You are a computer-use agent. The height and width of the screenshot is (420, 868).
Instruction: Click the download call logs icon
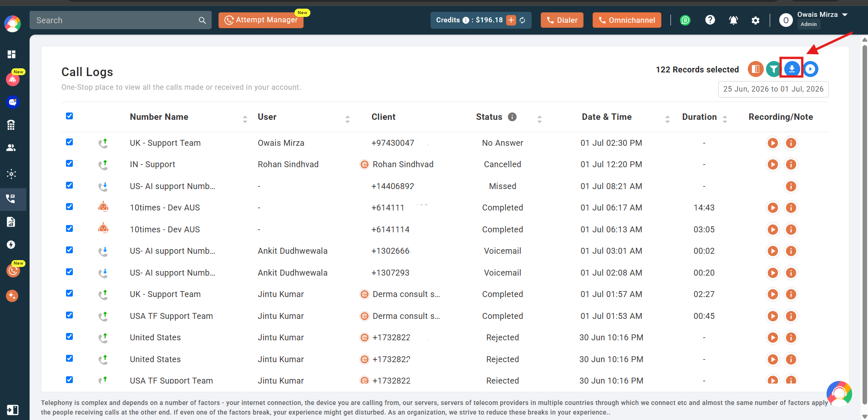pyautogui.click(x=792, y=69)
